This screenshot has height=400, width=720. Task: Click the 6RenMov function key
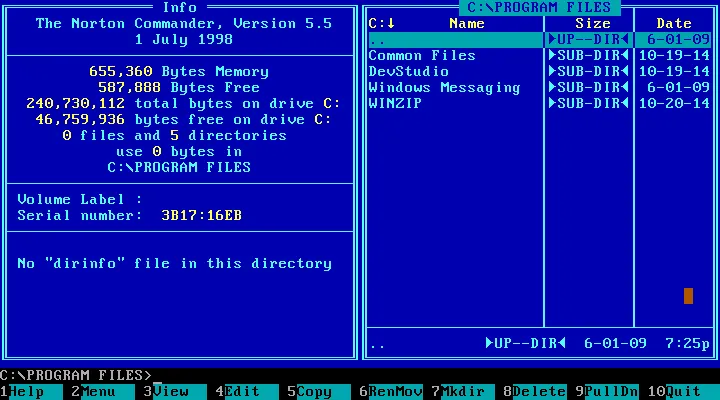coord(391,392)
